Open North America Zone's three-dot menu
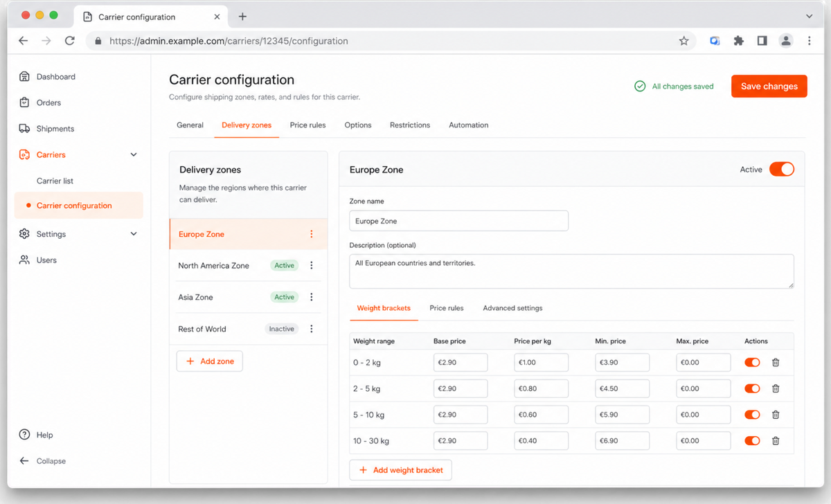This screenshot has height=504, width=831. [312, 266]
